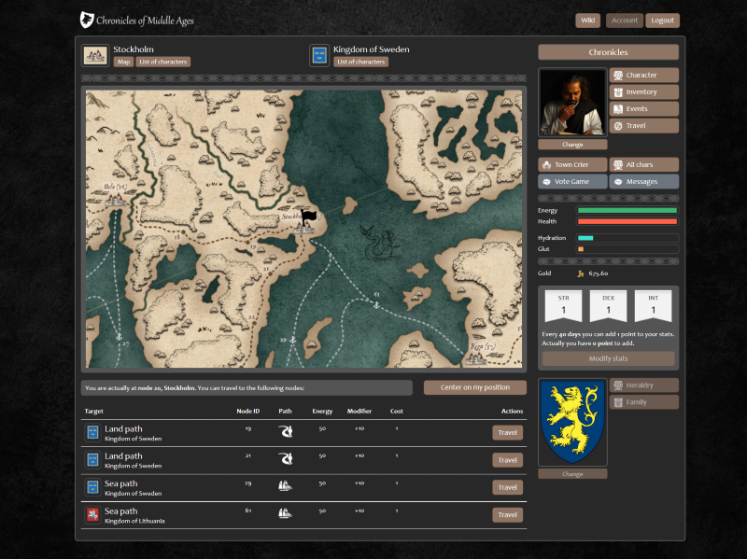View the Family panel
747x560 pixels.
click(x=642, y=401)
